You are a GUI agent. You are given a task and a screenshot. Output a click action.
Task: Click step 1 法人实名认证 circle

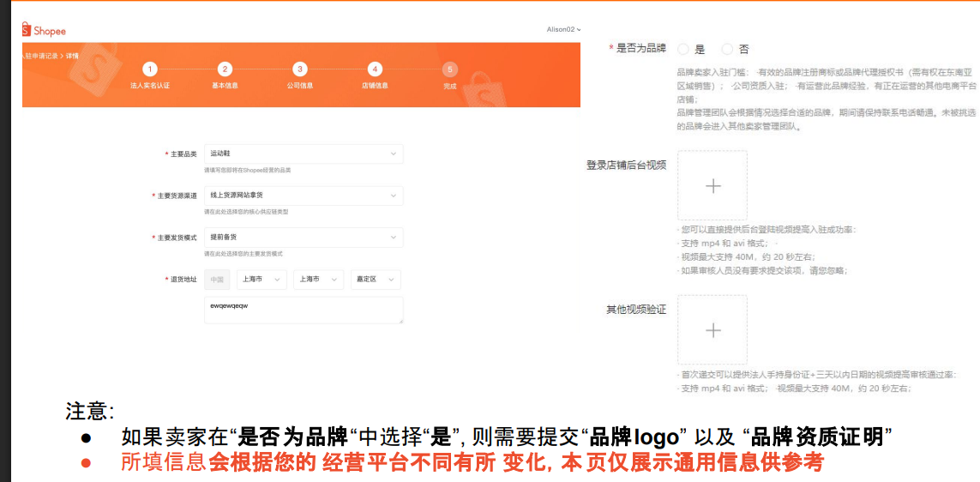tap(150, 69)
